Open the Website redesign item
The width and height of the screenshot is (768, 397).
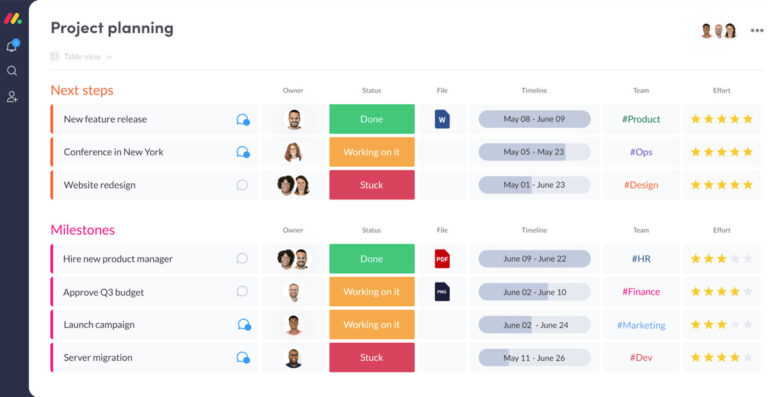pos(99,185)
